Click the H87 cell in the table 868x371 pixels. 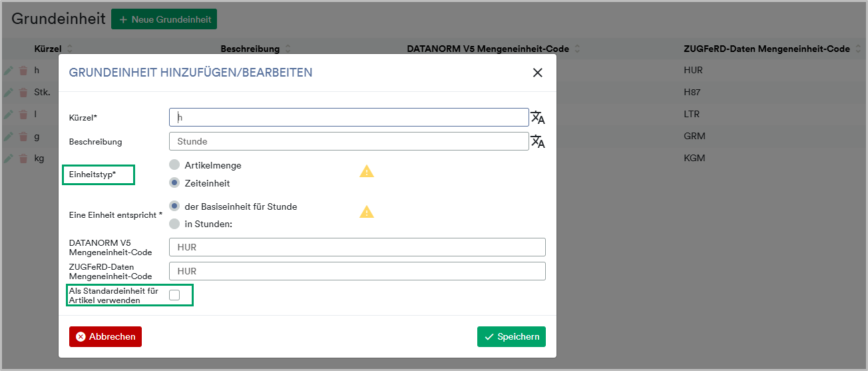pyautogui.click(x=692, y=92)
